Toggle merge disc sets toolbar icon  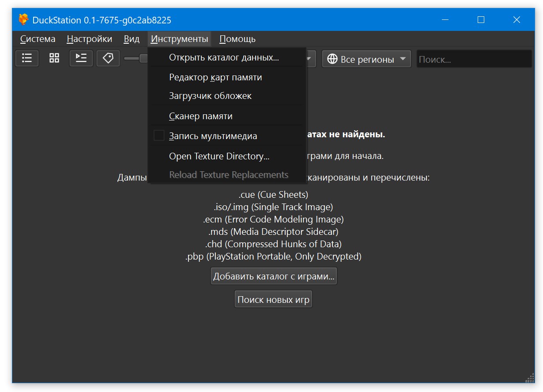click(81, 58)
